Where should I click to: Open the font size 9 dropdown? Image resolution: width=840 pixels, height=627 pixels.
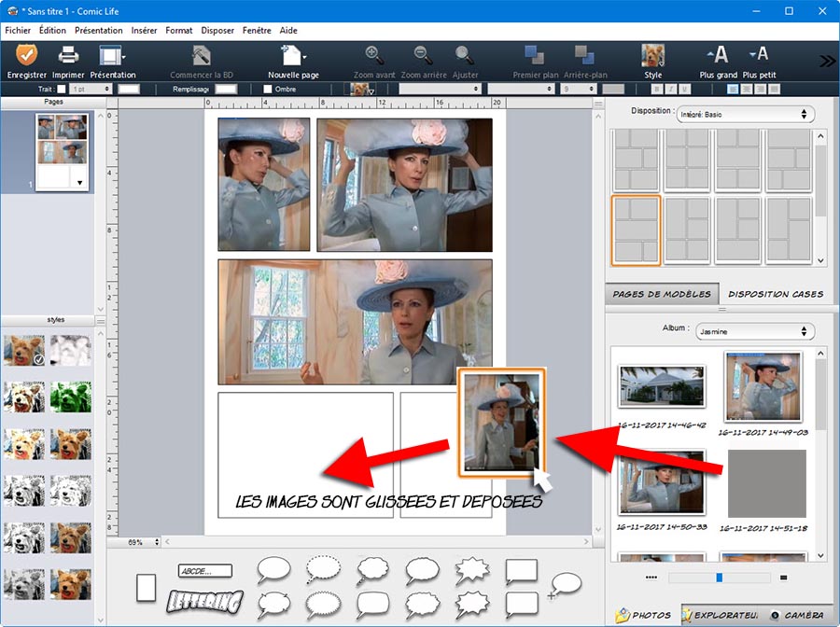[x=579, y=89]
